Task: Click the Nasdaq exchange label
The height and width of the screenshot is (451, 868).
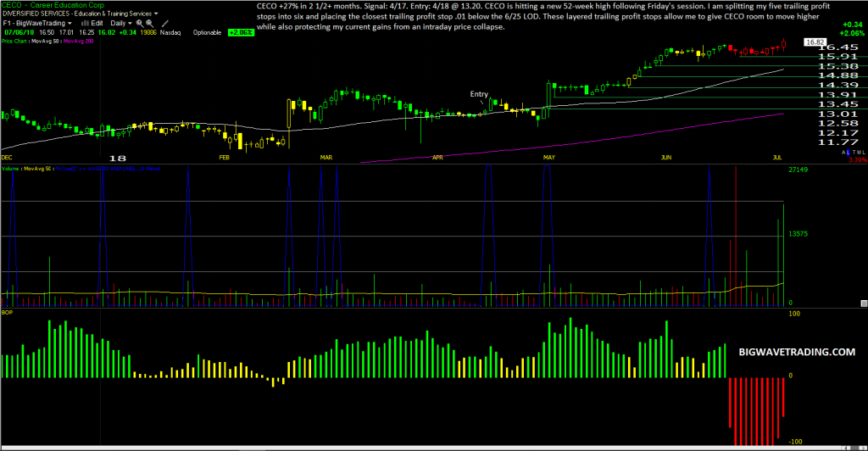Action: click(x=170, y=33)
